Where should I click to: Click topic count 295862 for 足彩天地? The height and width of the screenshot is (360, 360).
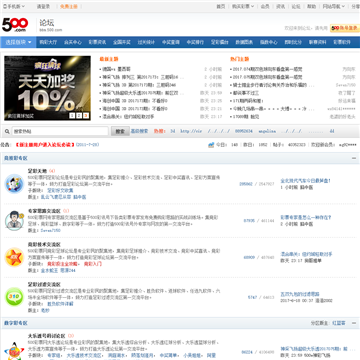[246, 184]
